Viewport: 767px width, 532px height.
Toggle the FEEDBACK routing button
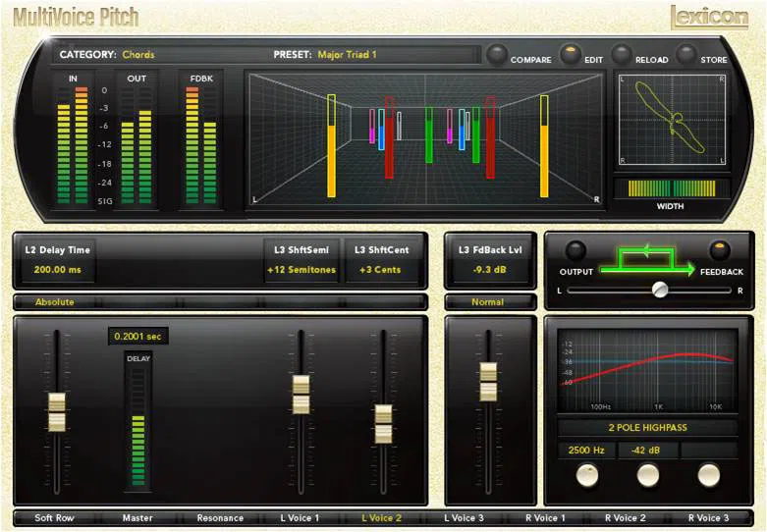[x=719, y=250]
